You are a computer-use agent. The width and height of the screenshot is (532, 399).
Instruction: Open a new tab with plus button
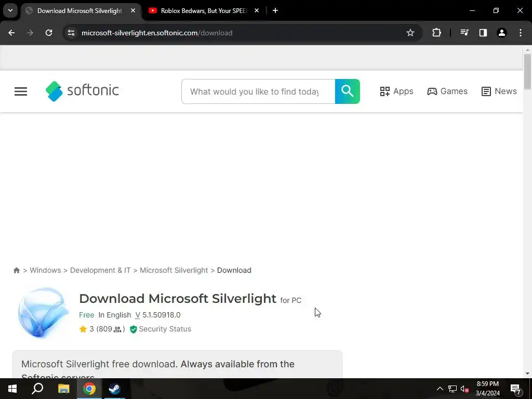click(275, 11)
